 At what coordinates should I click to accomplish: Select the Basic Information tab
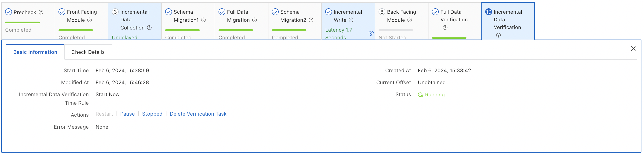tap(35, 52)
